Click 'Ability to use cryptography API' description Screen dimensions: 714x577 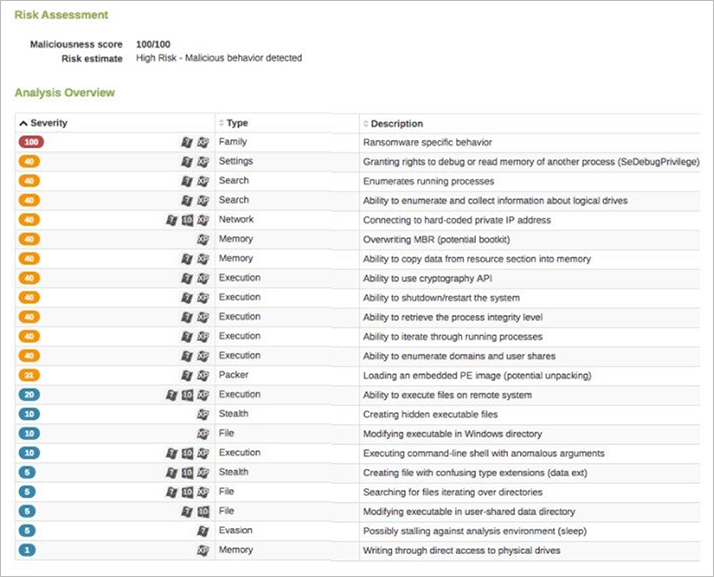point(427,278)
